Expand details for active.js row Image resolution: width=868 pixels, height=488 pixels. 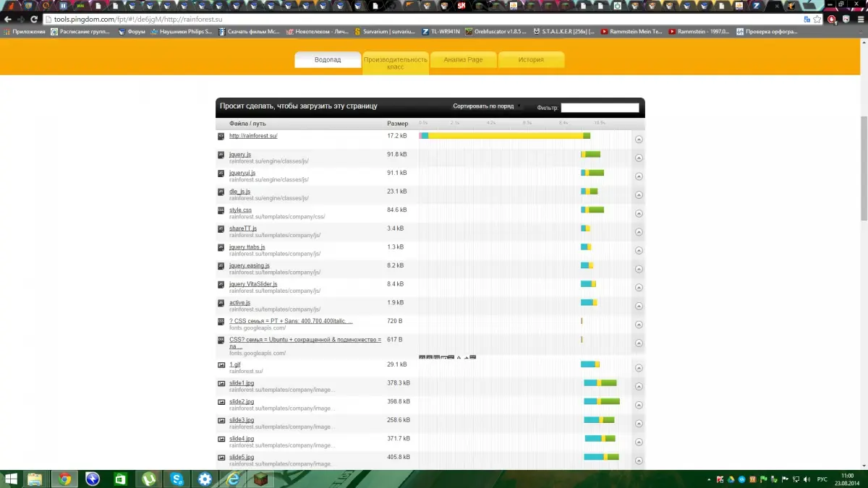pos(639,307)
